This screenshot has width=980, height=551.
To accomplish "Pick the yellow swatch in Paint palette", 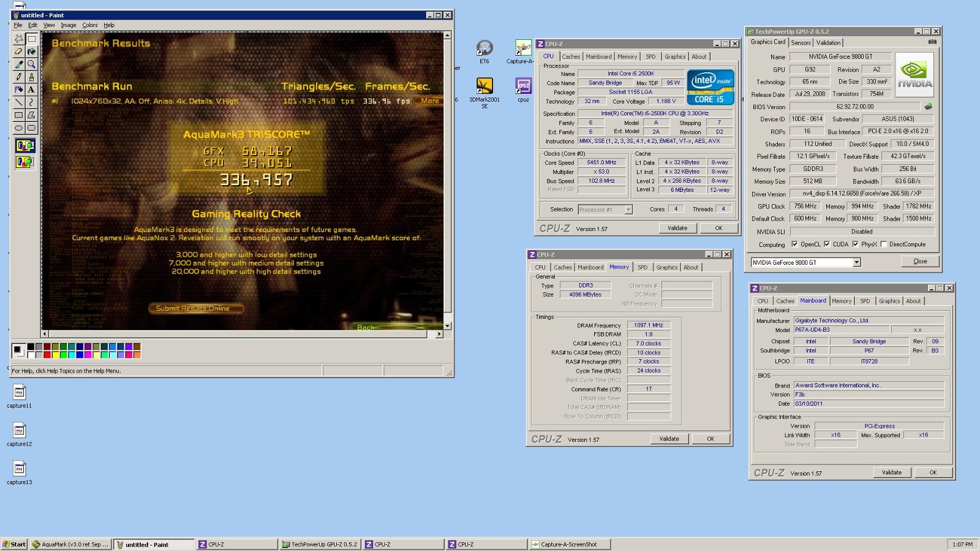I will pos(55,355).
